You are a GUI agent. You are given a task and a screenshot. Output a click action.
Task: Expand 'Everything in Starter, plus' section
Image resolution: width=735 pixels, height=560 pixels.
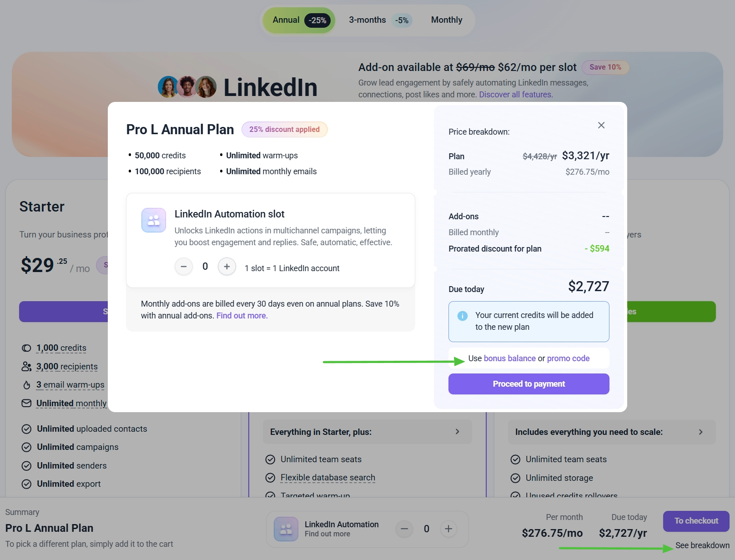(367, 432)
